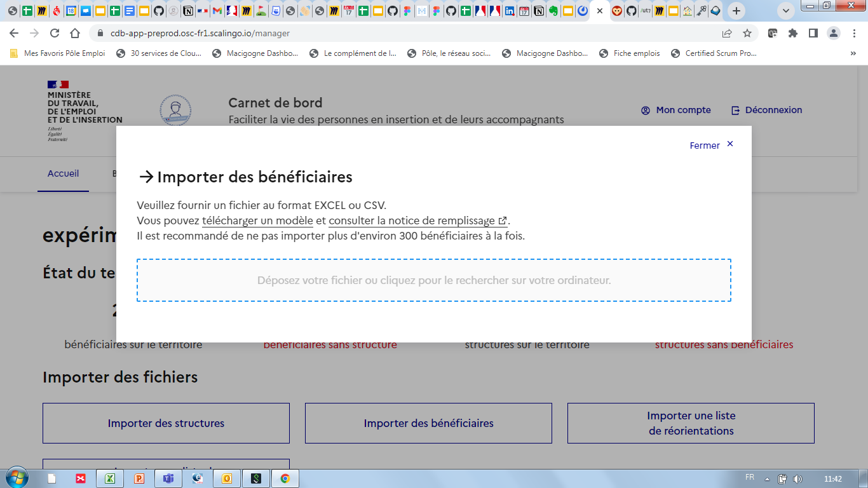Expand the bookmarks overflow chevron

tap(853, 53)
